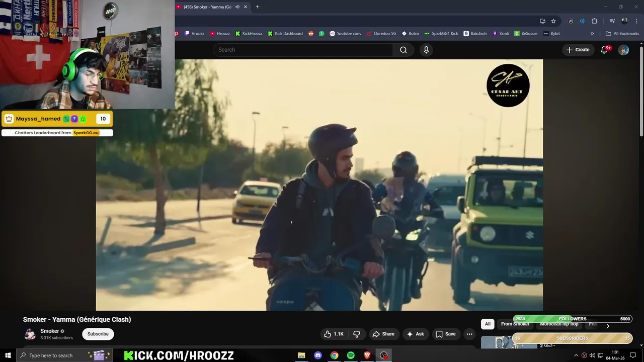The height and width of the screenshot is (362, 644).
Task: Open Yamli bookmark
Action: pyautogui.click(x=501, y=34)
